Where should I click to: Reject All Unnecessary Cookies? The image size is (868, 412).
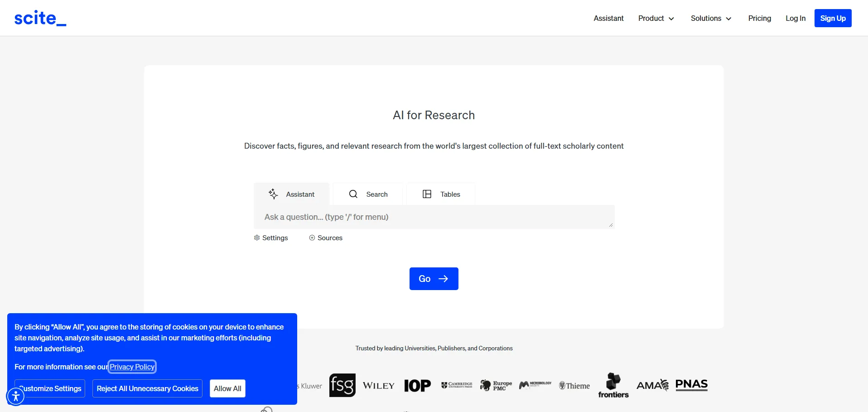point(147,388)
